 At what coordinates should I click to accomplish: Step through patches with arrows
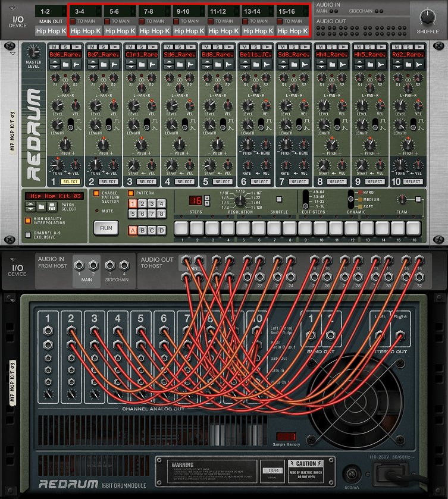[x=30, y=207]
